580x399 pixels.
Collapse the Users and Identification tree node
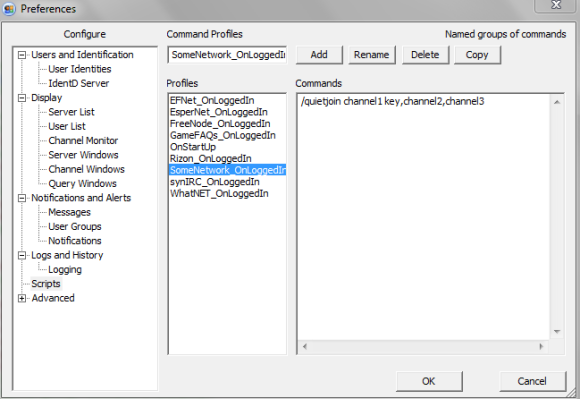coord(22,55)
